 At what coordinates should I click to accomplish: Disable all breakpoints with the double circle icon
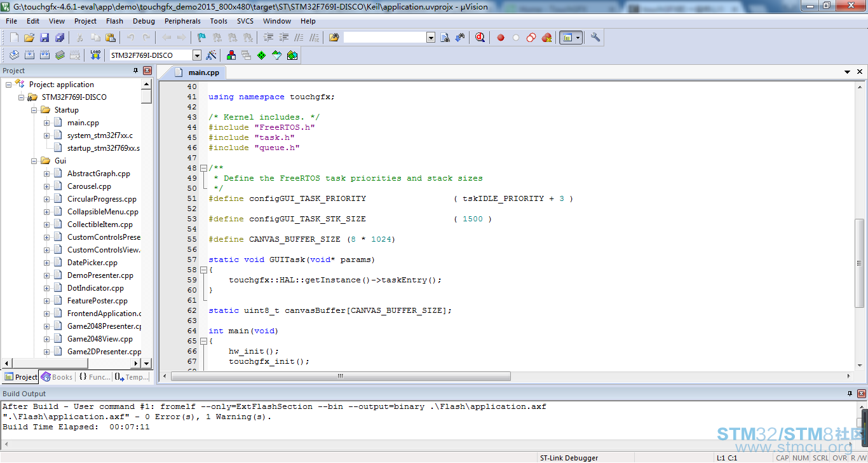pos(531,38)
